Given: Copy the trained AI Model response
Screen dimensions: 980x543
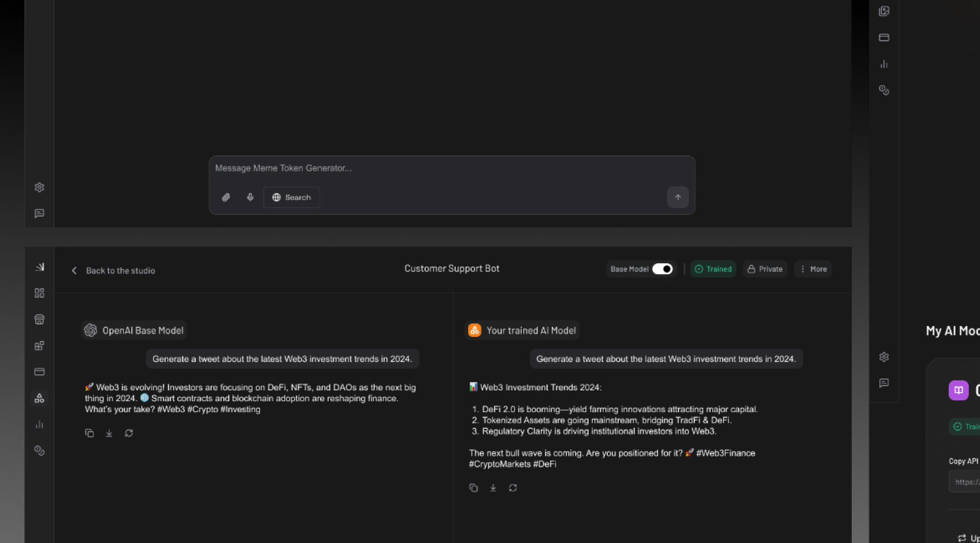Looking at the screenshot, I should pos(473,487).
